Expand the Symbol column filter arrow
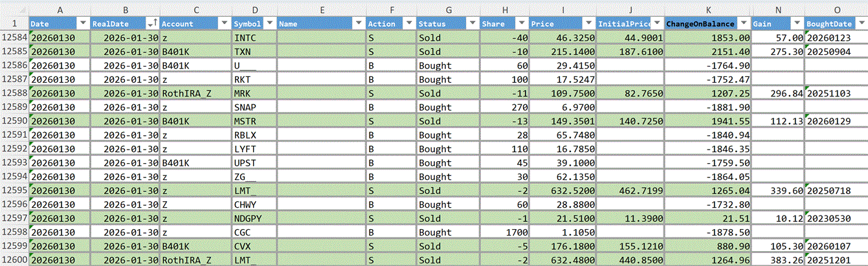The image size is (868, 266). (x=270, y=23)
